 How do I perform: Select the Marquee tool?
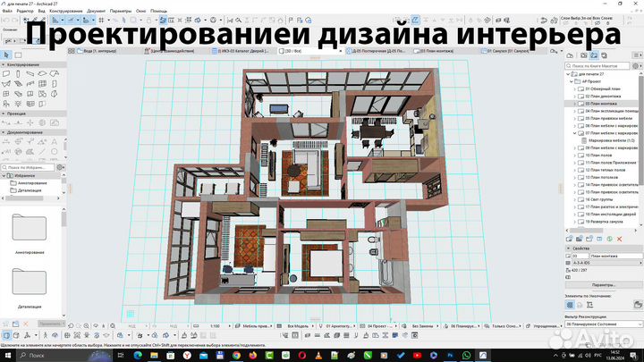19,55
